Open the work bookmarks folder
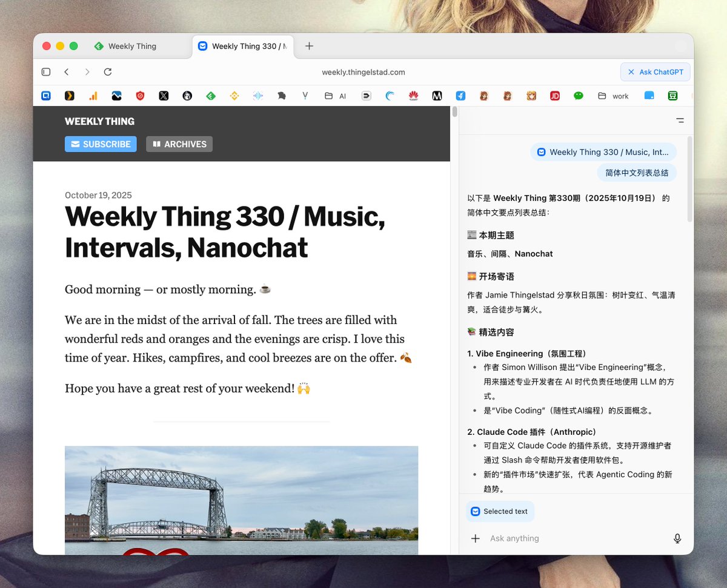Screen dimensions: 727x588 point(613,96)
